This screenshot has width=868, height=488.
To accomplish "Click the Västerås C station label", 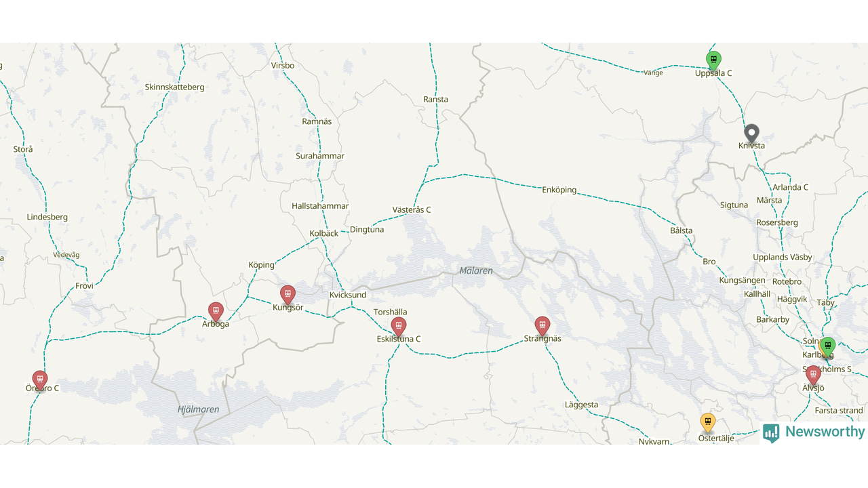I will 412,210.
